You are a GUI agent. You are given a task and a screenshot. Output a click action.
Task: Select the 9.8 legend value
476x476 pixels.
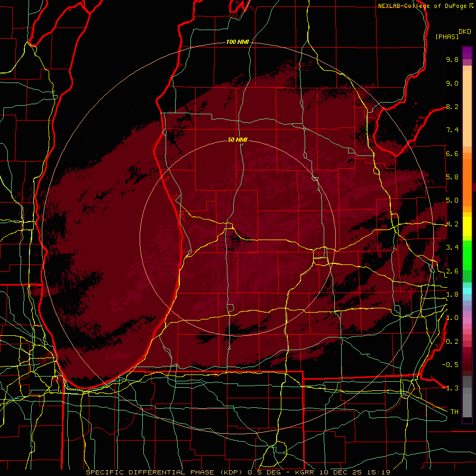(452, 59)
